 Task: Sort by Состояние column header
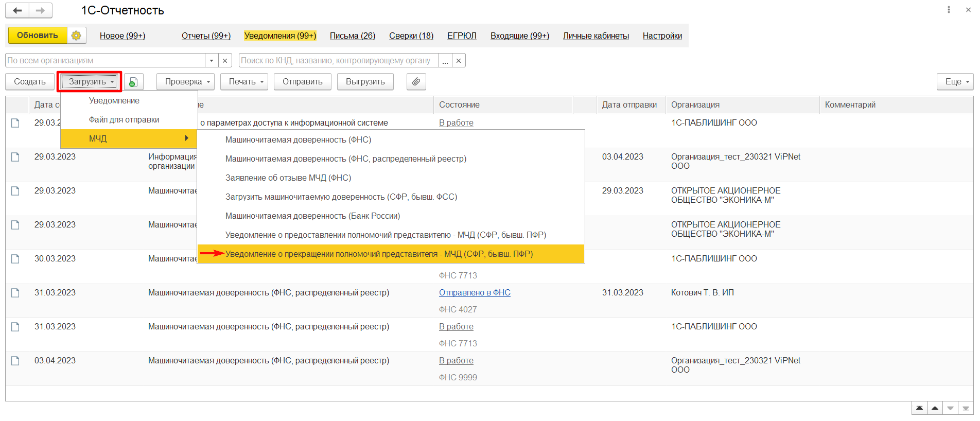(503, 105)
